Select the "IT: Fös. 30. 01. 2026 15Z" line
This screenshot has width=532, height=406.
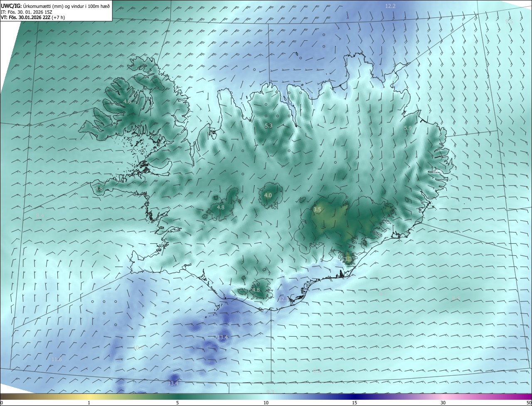coord(26,12)
